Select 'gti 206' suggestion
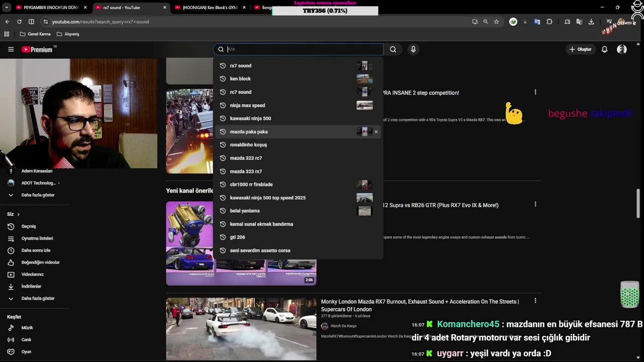Viewport: 644px width, 362px height. pos(298,237)
